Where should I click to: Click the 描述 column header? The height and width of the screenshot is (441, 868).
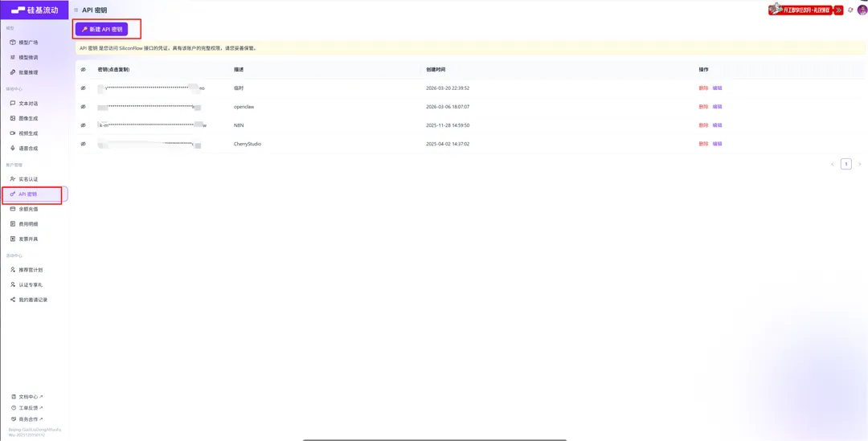(239, 70)
